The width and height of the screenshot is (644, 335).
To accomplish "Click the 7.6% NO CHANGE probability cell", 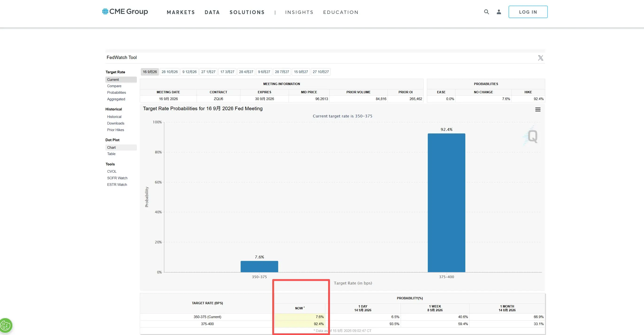I will 483,99.
